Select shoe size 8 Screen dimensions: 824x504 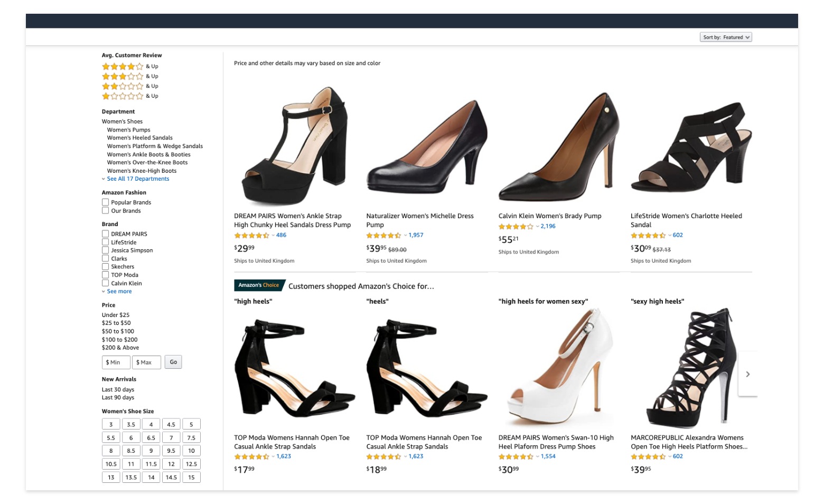click(111, 451)
